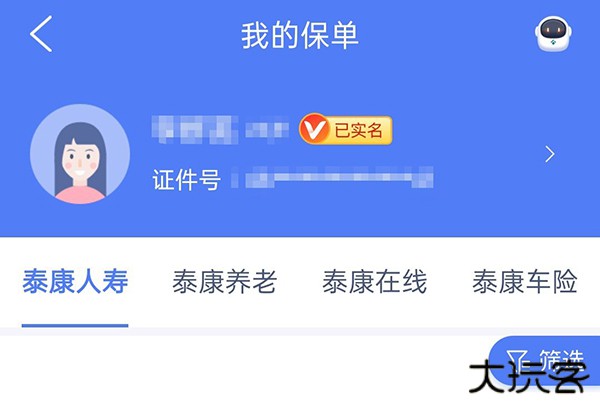Switch to the 泰康养老 tab
This screenshot has height=408, width=600.
click(224, 281)
